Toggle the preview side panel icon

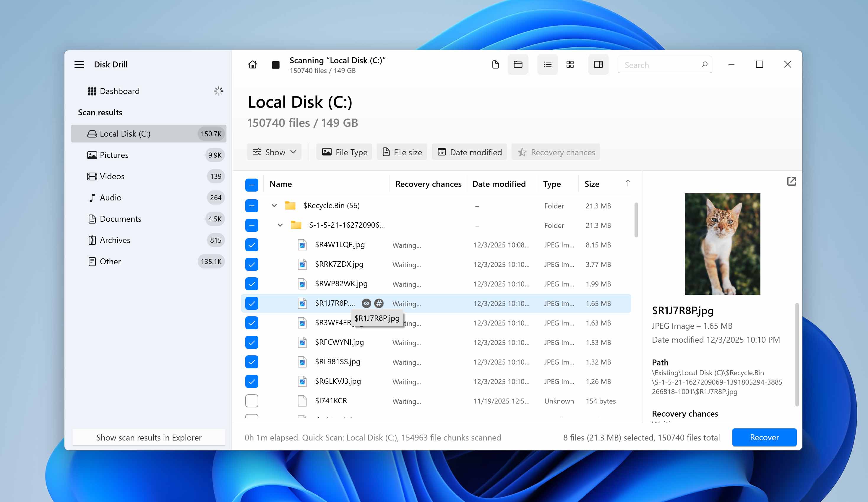point(598,64)
